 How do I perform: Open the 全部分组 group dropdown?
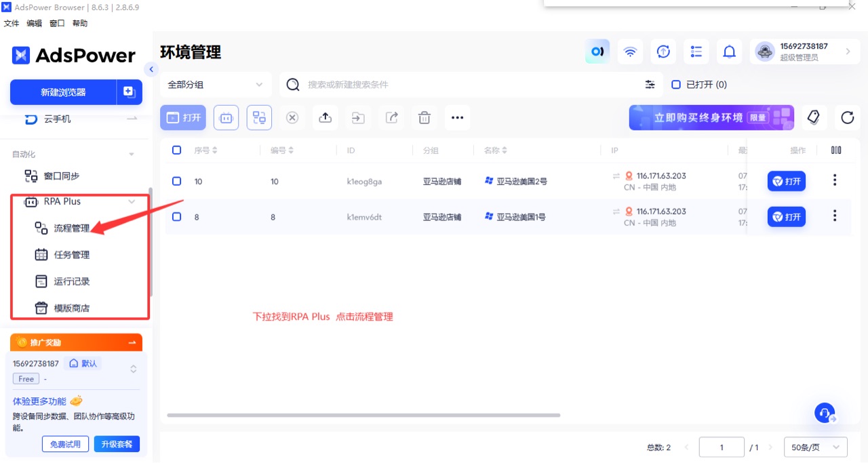(216, 85)
